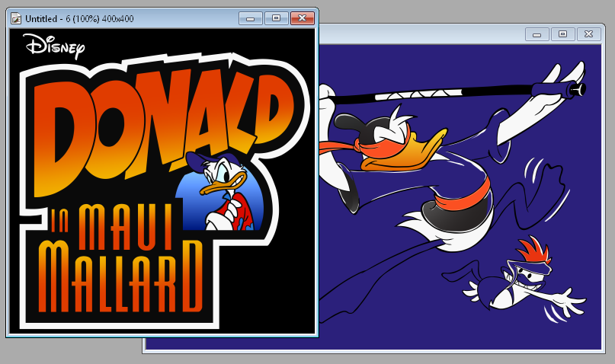
Task: Maximize the Untitled - 6 image window
Action: coord(276,18)
